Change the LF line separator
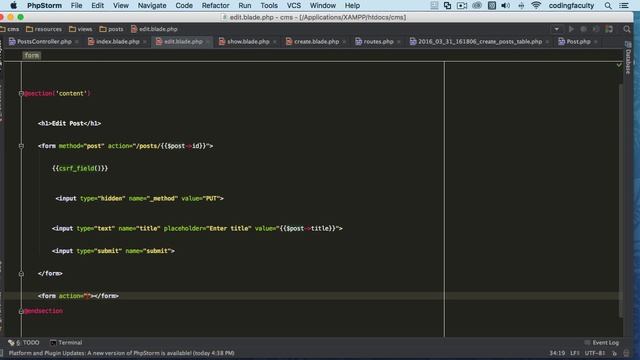 coord(575,353)
